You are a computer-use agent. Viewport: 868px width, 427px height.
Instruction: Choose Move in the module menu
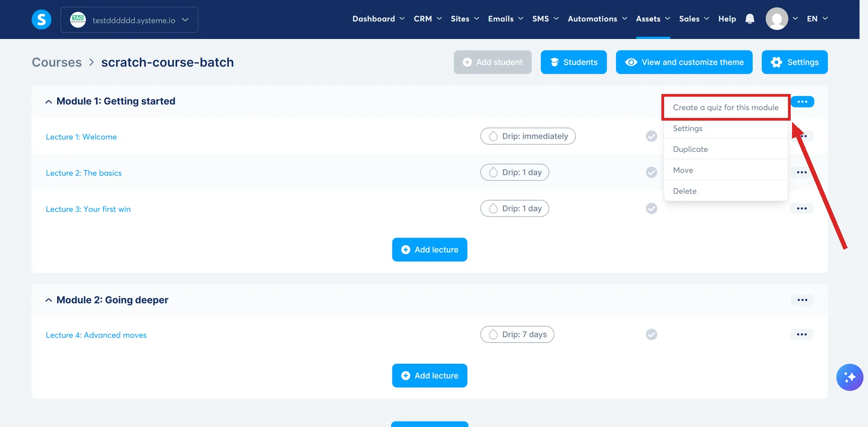tap(726, 170)
